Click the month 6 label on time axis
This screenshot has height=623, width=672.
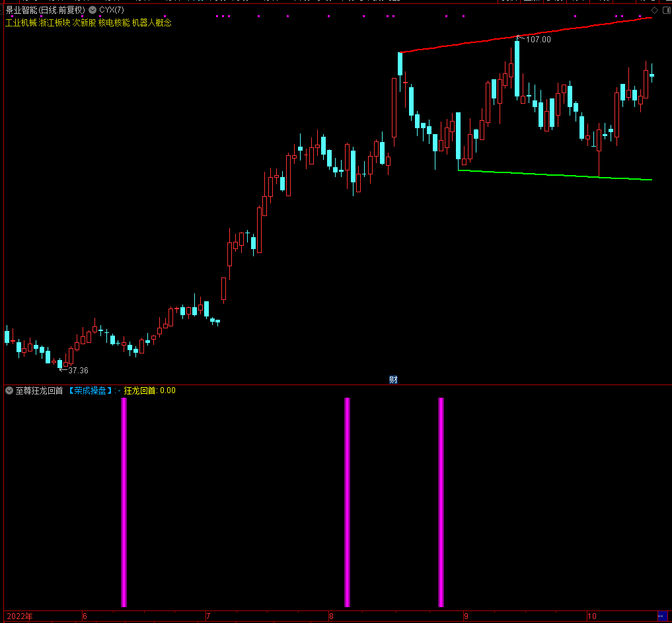pyautogui.click(x=85, y=616)
